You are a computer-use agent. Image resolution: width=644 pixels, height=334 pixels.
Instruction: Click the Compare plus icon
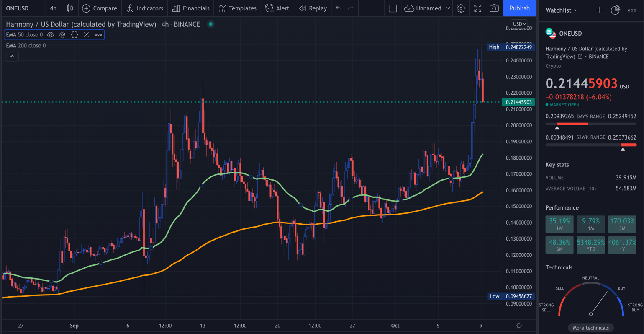tap(86, 8)
